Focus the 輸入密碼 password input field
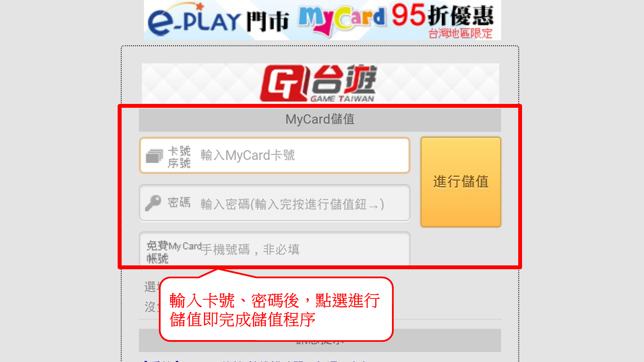Image resolution: width=644 pixels, height=362 pixels. tap(275, 203)
